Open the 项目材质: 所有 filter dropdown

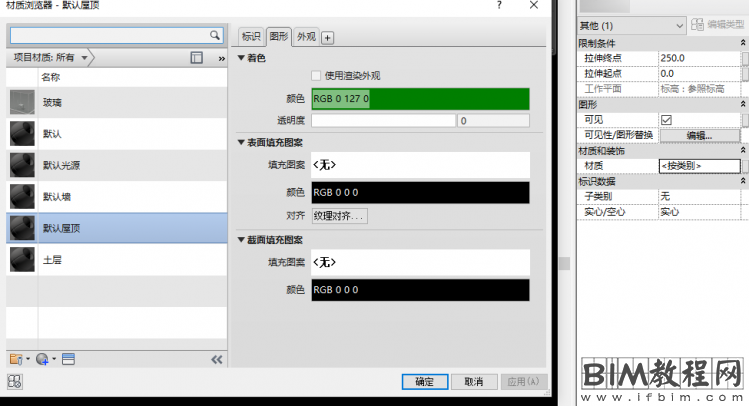tap(52, 58)
